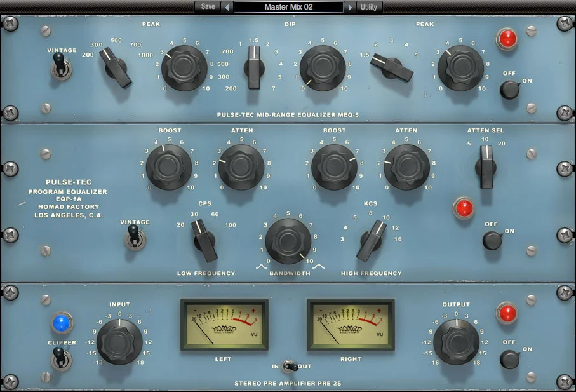
Task: Click the wide bandwidth curve icon
Action: pyautogui.click(x=319, y=266)
